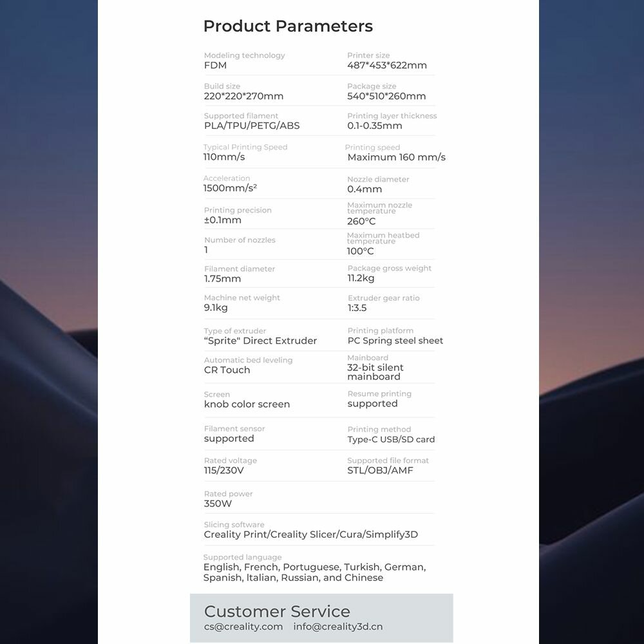Click the Type-C USB/SD card text
644x644 pixels.
(x=391, y=440)
